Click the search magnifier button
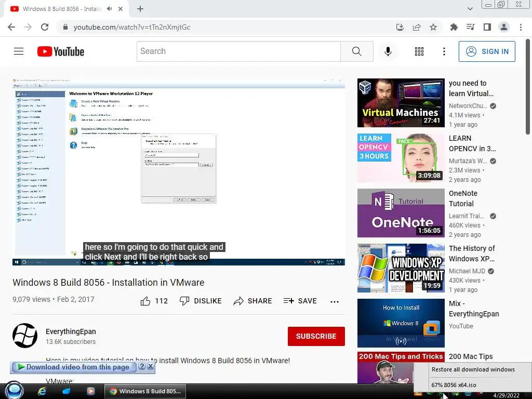This screenshot has width=532, height=399. click(x=356, y=51)
